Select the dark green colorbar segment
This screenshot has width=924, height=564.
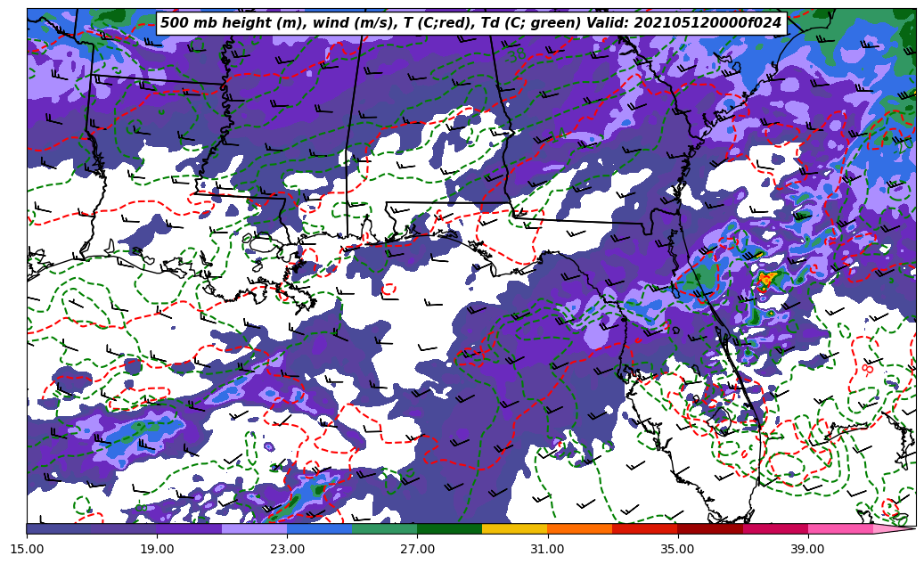[x=450, y=528]
